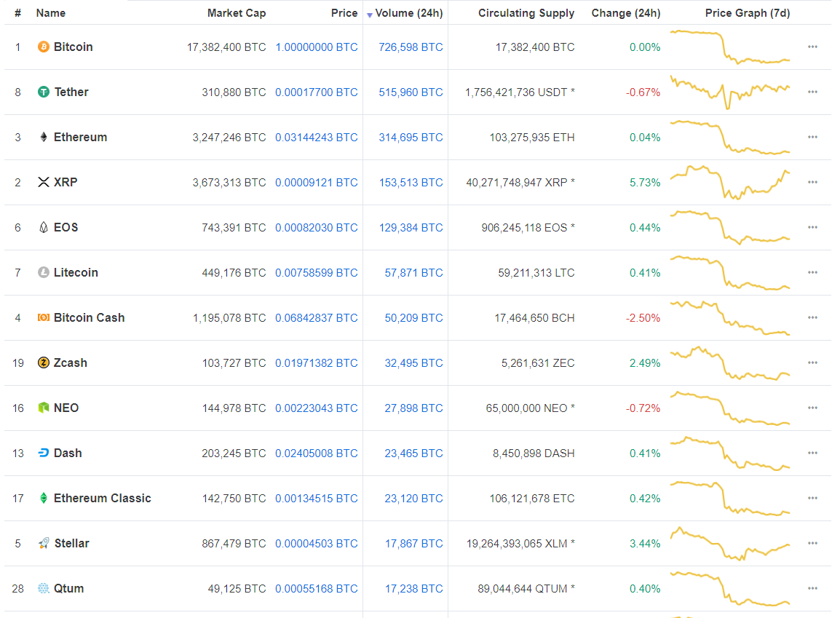Image resolution: width=840 pixels, height=618 pixels.
Task: Click the Bitcoin coin logo icon
Action: pyautogui.click(x=44, y=47)
